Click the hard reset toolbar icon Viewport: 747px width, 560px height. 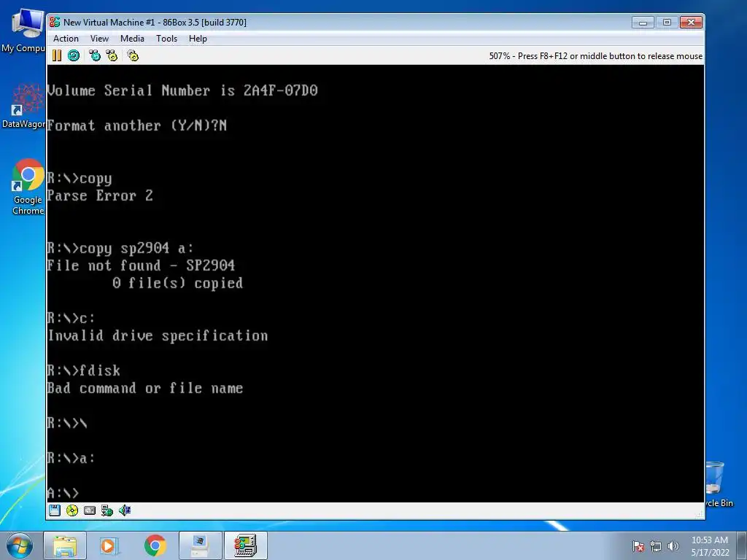coord(74,55)
